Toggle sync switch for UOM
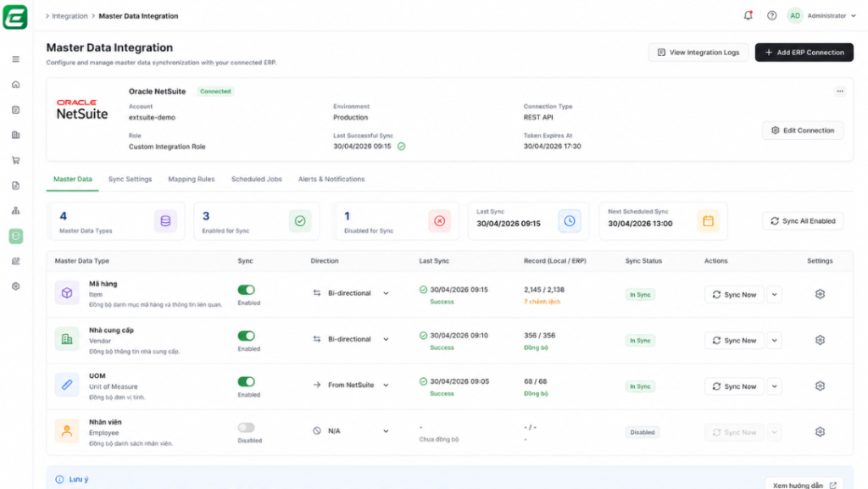The image size is (868, 489). point(247,381)
